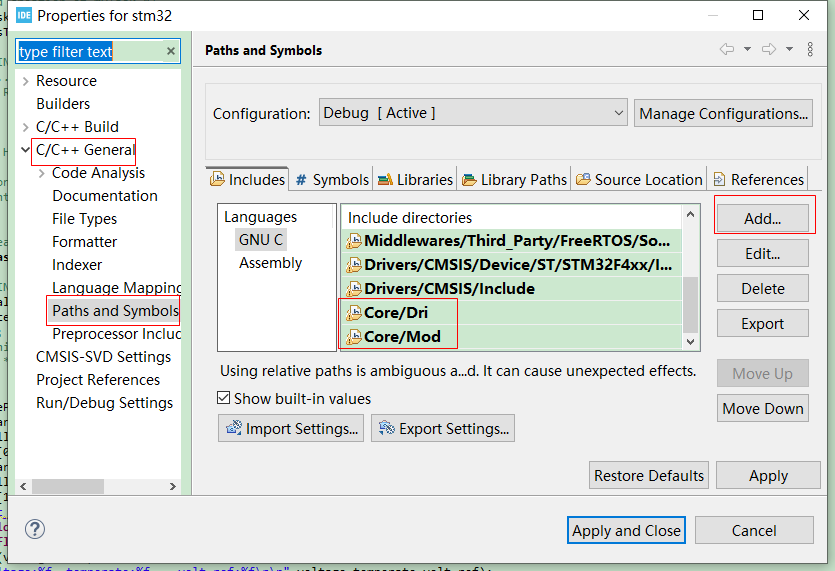Switch to the References tab

[x=758, y=180]
